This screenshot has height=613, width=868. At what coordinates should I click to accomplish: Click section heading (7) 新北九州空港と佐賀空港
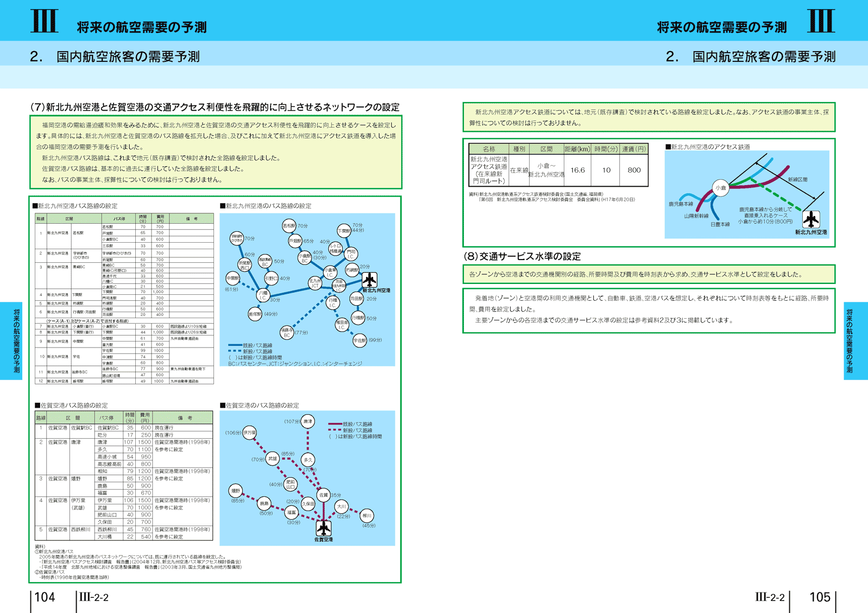[215, 107]
